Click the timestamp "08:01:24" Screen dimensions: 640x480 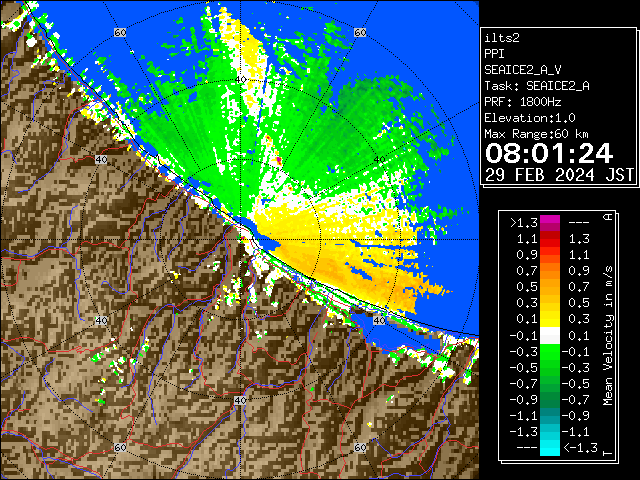click(x=549, y=153)
